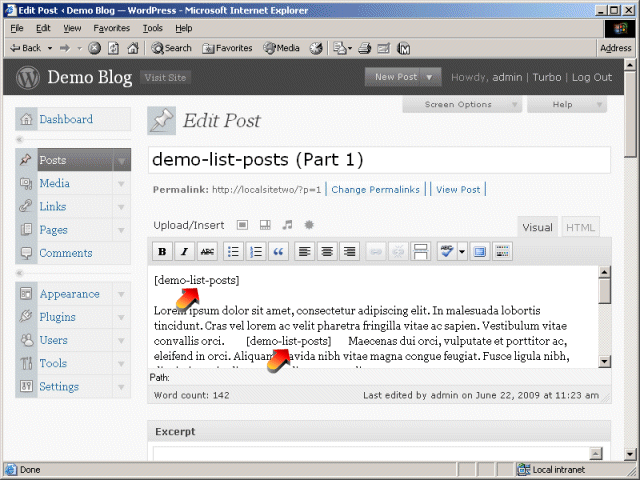Click the browser Refresh button
This screenshot has width=640, height=480.
pyautogui.click(x=113, y=48)
